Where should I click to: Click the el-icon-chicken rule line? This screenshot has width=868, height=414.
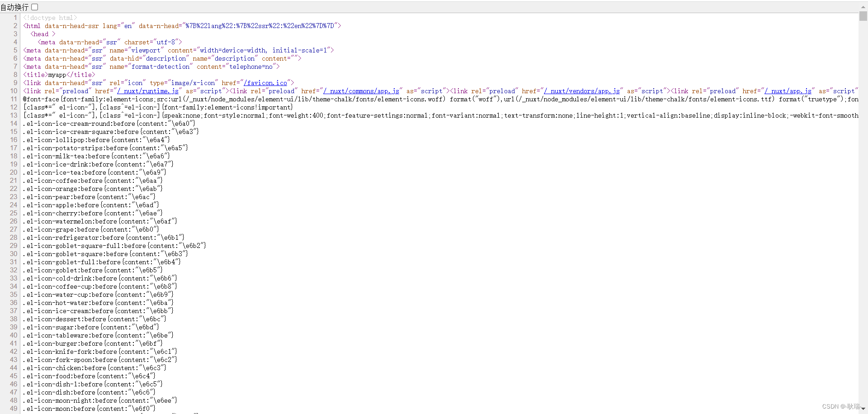[94, 368]
